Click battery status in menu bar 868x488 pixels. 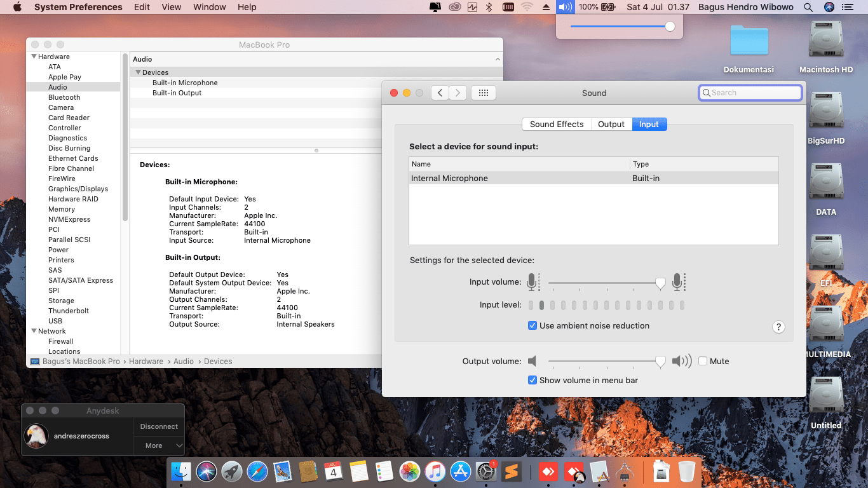597,7
